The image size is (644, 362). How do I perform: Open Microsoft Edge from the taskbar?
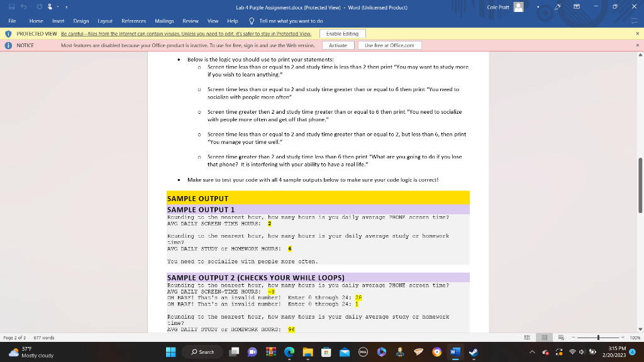[x=289, y=352]
